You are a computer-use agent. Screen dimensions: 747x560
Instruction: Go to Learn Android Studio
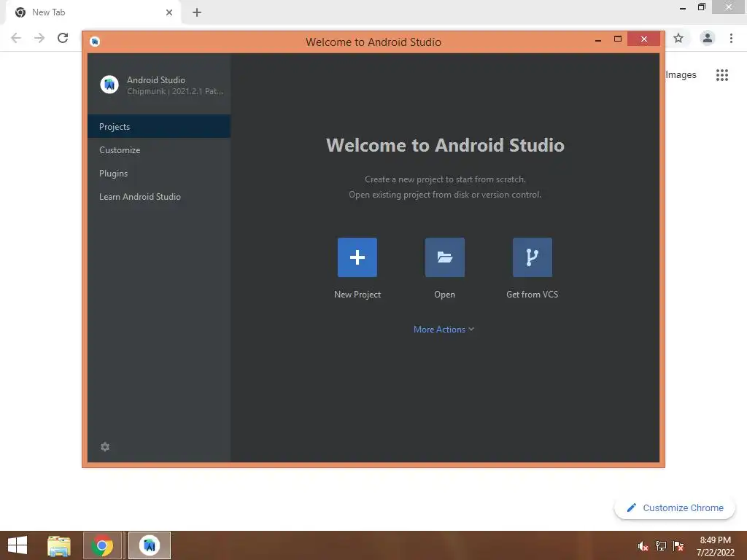(x=159, y=197)
